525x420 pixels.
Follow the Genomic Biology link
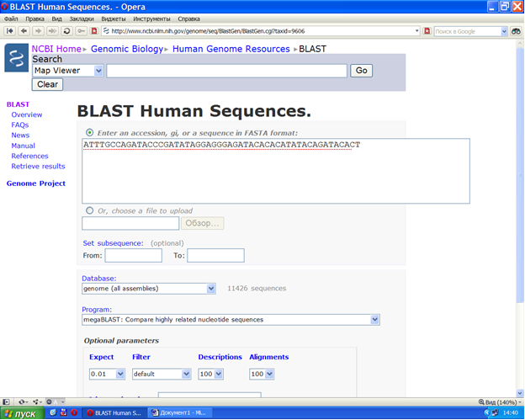pos(127,49)
